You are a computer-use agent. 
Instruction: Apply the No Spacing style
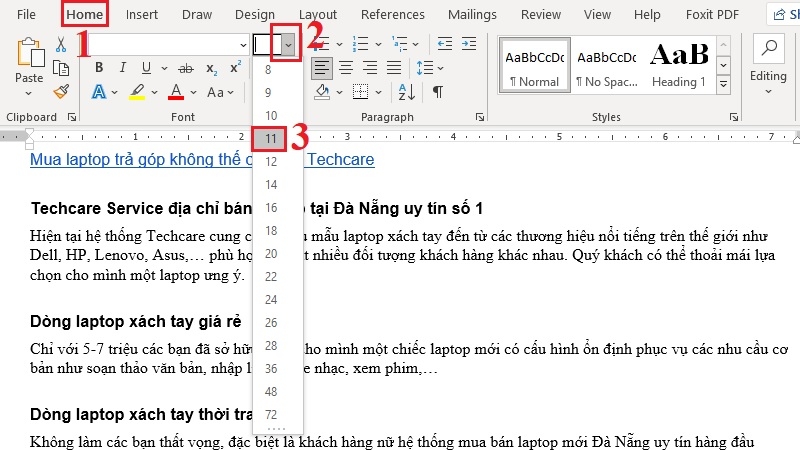(x=607, y=66)
